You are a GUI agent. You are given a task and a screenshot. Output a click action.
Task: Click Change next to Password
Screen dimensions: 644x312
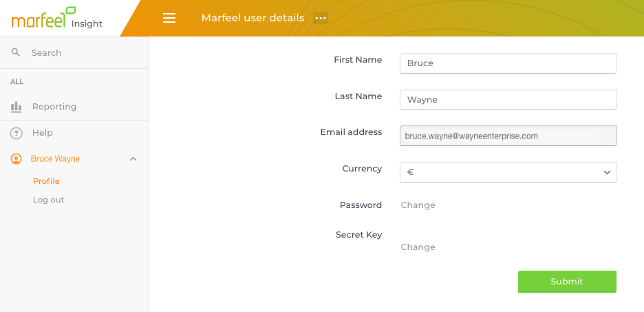click(418, 205)
